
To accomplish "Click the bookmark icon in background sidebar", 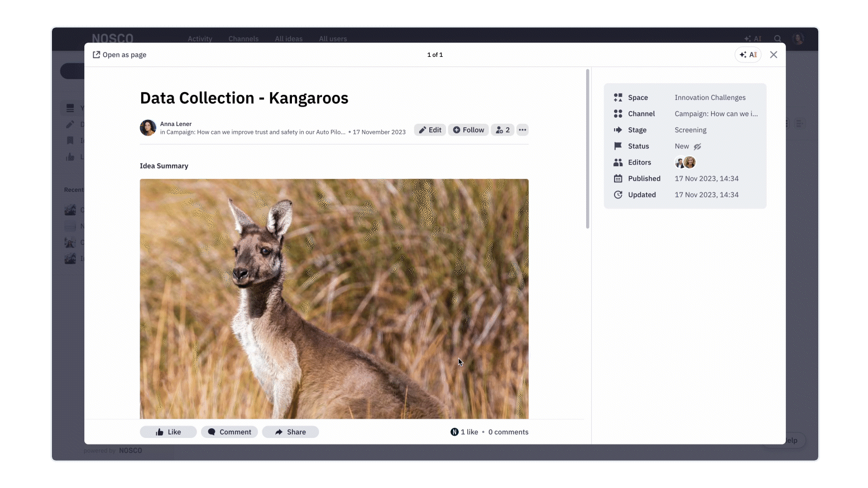I will [70, 141].
